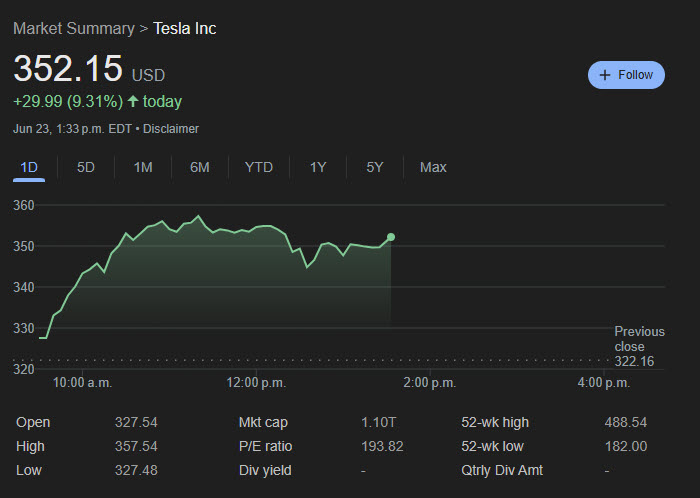Screen dimensions: 700x498
Task: Switch to the 1M chart tab
Action: [x=143, y=167]
